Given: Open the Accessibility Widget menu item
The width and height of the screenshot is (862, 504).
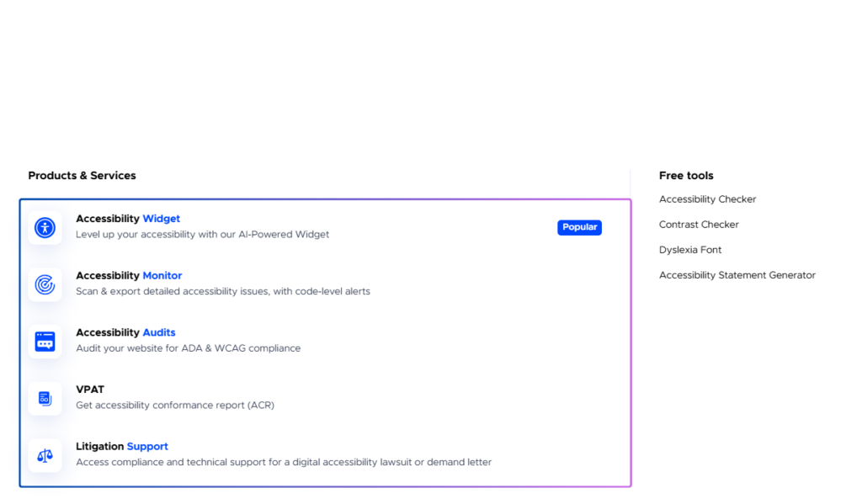Looking at the screenshot, I should 128,219.
